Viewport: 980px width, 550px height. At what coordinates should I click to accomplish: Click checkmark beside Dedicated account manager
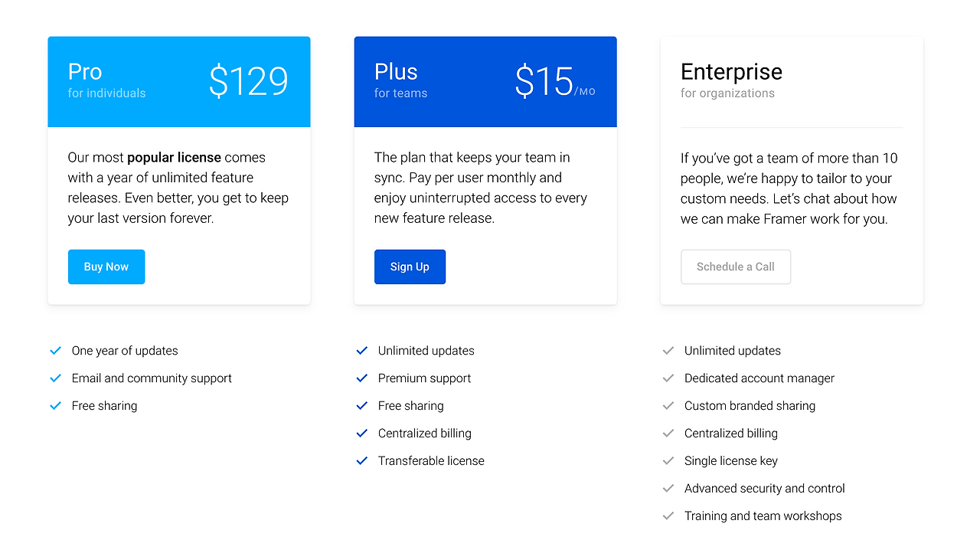(668, 378)
